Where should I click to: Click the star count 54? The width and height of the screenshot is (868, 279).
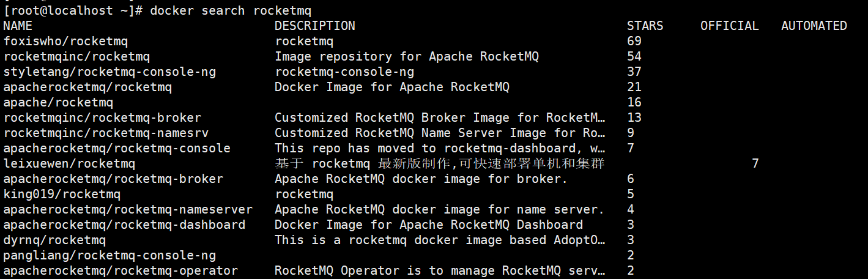pyautogui.click(x=634, y=56)
